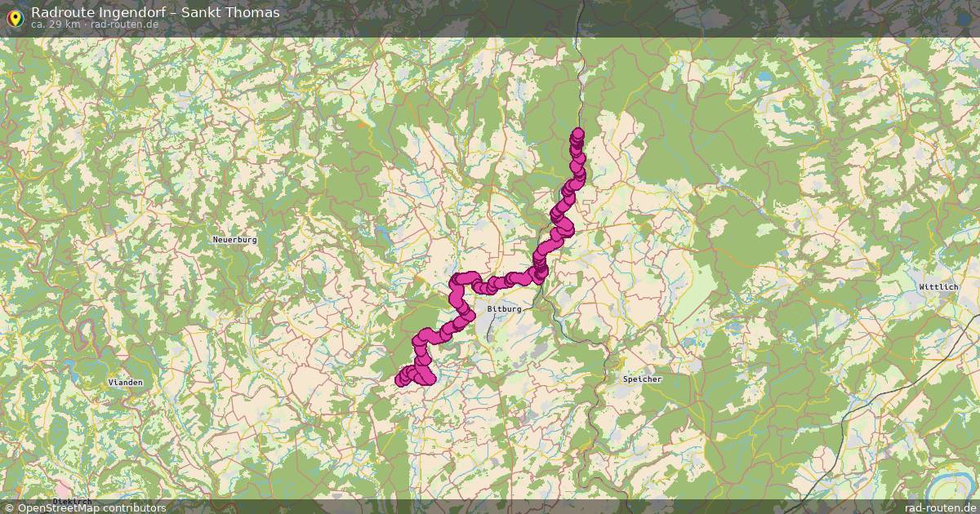
Task: Select the Bitburg town label
Action: pyautogui.click(x=504, y=310)
